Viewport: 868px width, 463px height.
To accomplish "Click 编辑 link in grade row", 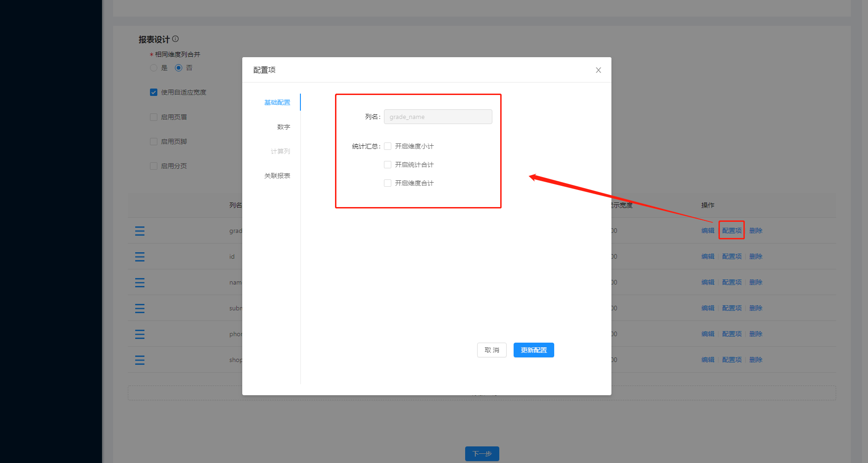I will [708, 231].
